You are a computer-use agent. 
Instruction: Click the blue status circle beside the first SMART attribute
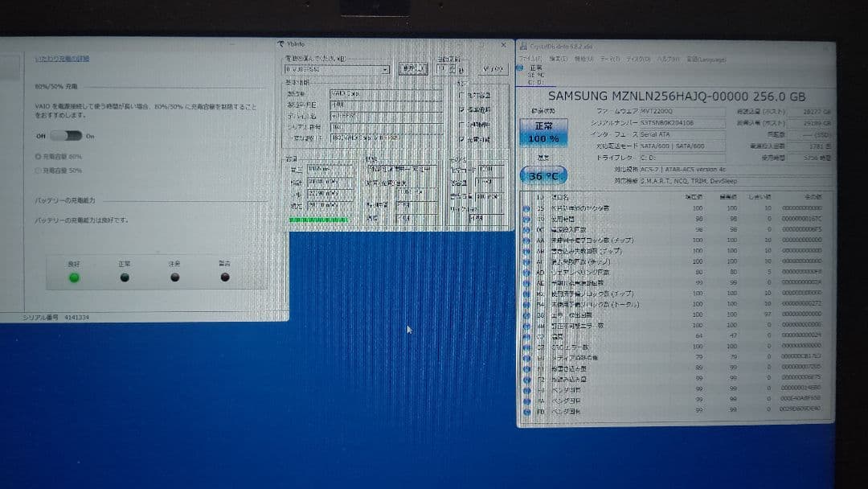526,207
